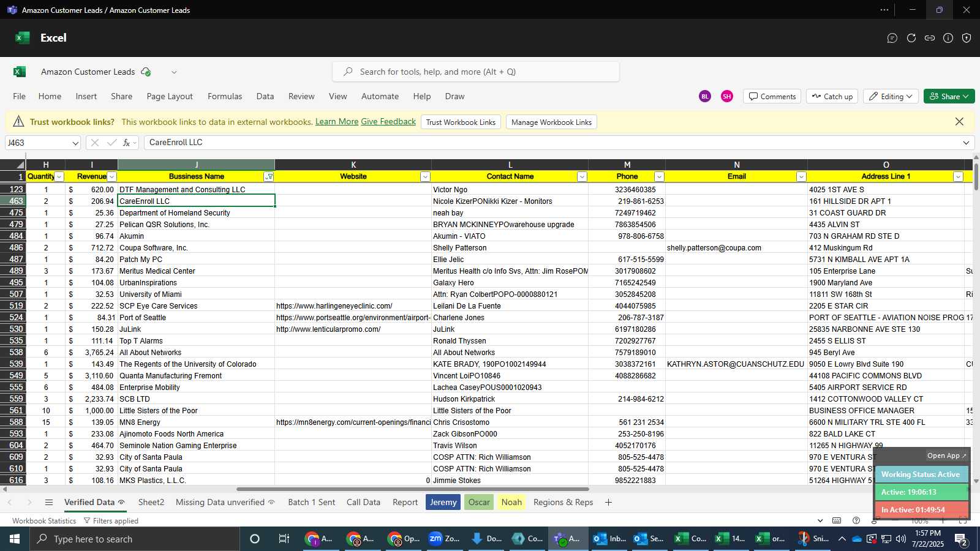Image resolution: width=980 pixels, height=551 pixels.
Task: Open the Automate ribbon tab
Action: tap(380, 96)
